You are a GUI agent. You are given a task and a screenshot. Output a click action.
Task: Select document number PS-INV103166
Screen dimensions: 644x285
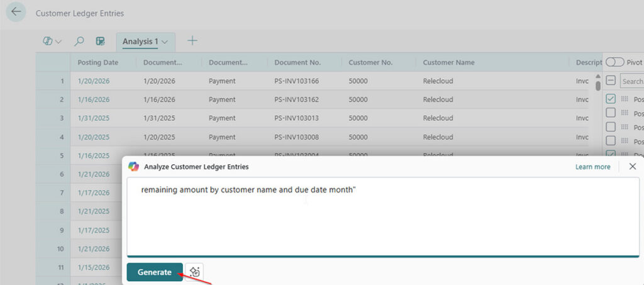(297, 81)
